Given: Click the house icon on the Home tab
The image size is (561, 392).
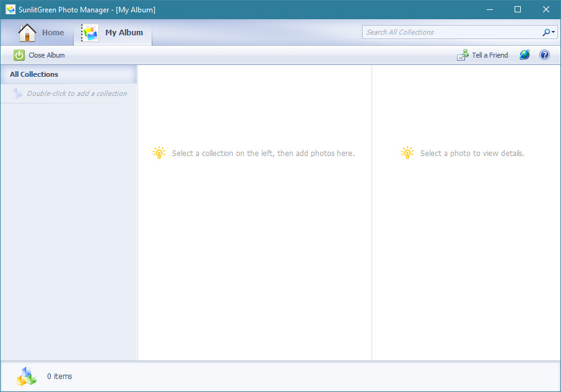Looking at the screenshot, I should 27,33.
